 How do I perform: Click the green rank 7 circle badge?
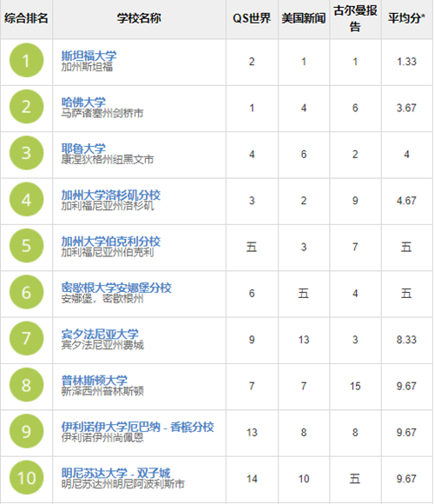tap(26, 339)
